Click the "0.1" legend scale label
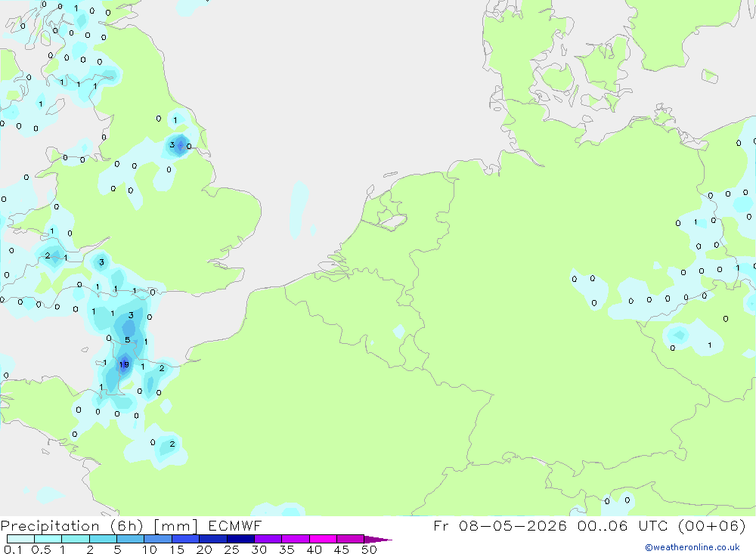This screenshot has width=756, height=554. [x=12, y=549]
